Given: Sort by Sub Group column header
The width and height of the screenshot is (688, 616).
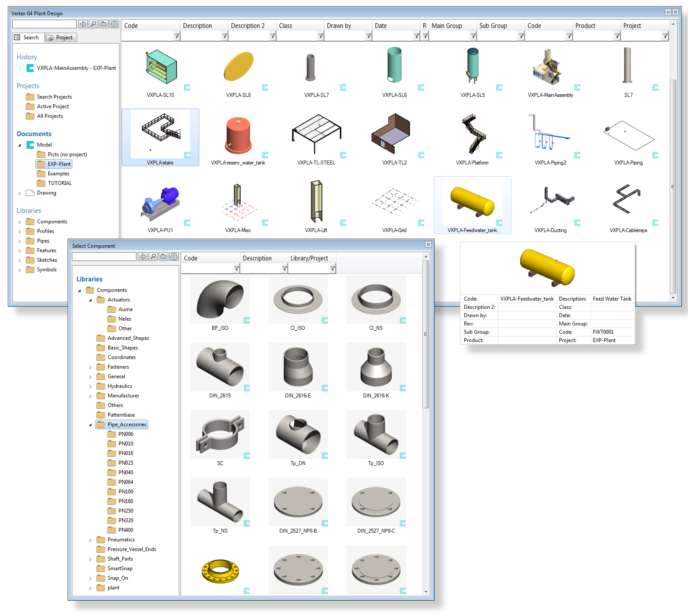Looking at the screenshot, I should tap(501, 26).
